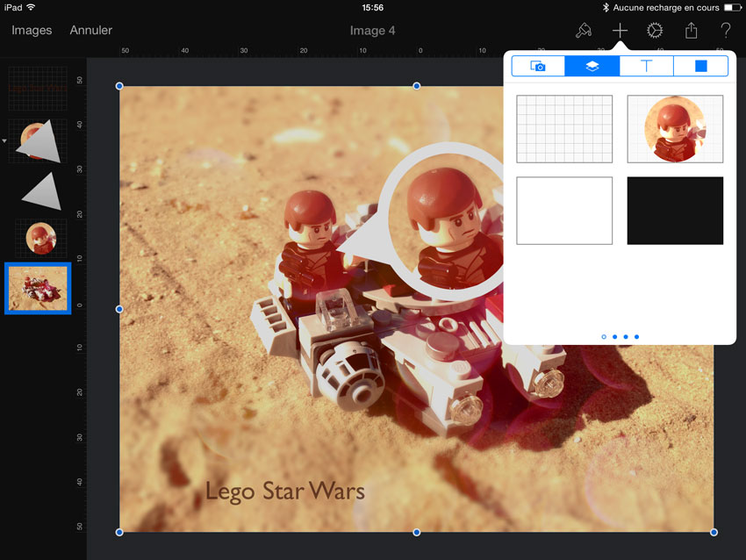
Task: Tap the share export icon
Action: (691, 31)
